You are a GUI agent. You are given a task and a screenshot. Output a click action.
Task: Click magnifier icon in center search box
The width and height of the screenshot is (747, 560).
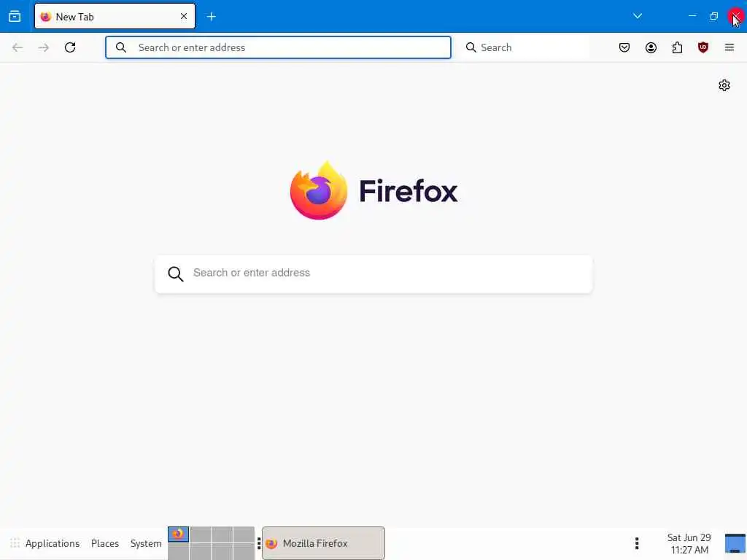[x=175, y=274]
